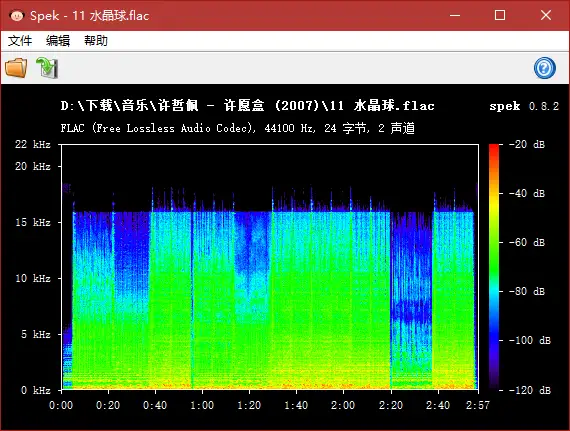Open the help icon in the toolbar
570x431 pixels.
545,68
